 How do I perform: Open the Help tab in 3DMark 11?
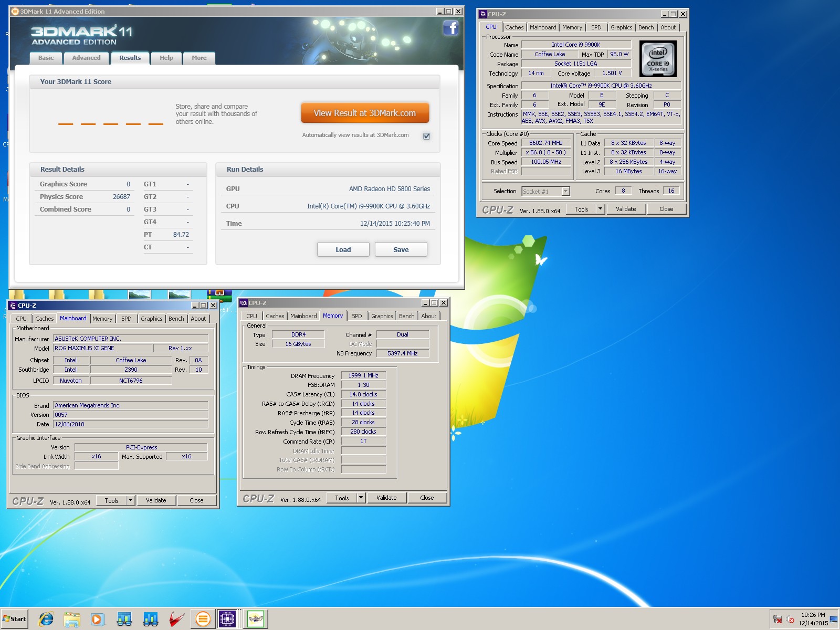[x=166, y=58]
